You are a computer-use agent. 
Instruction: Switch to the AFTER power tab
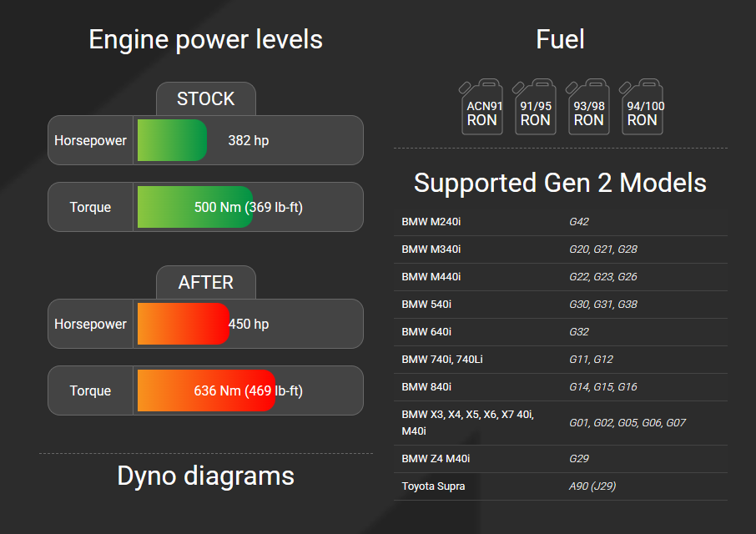point(205,282)
